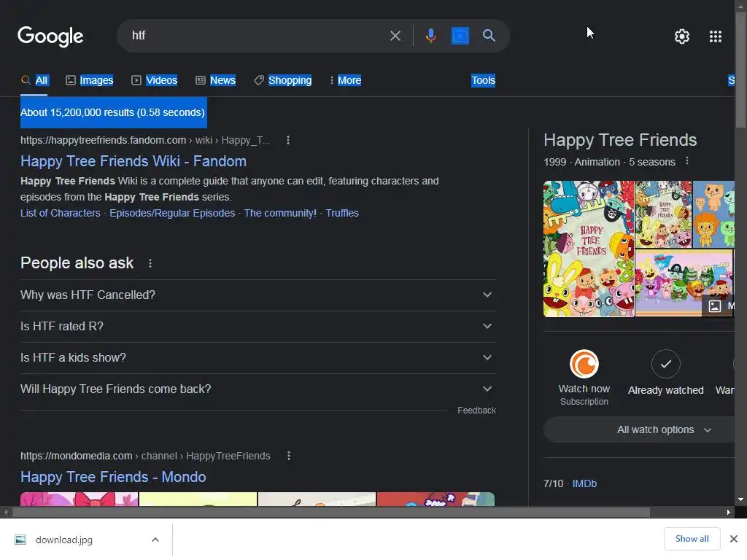Switch to Images tab

click(90, 80)
